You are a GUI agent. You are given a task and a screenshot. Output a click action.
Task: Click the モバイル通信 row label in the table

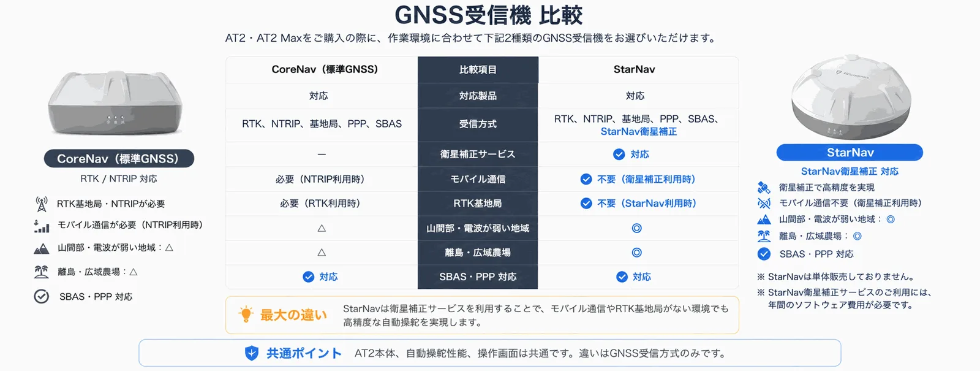[x=478, y=179]
